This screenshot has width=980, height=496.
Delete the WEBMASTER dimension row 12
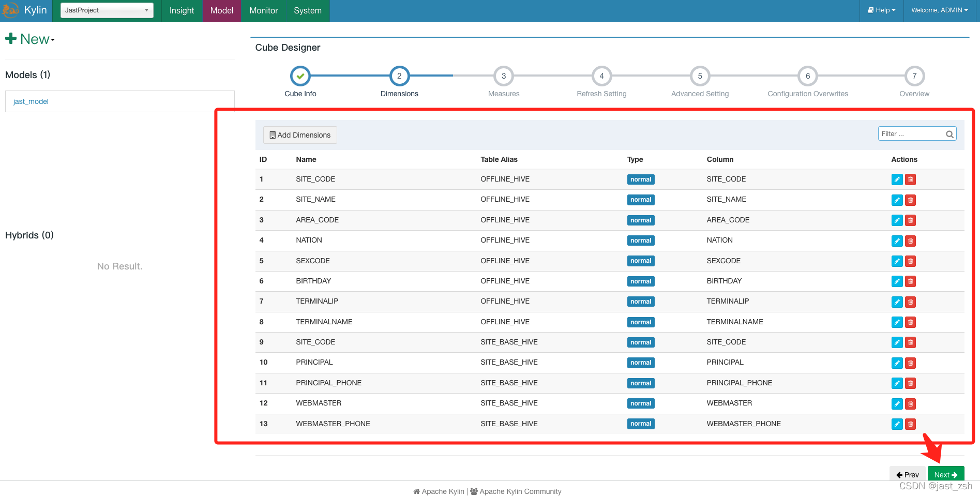[x=910, y=404]
